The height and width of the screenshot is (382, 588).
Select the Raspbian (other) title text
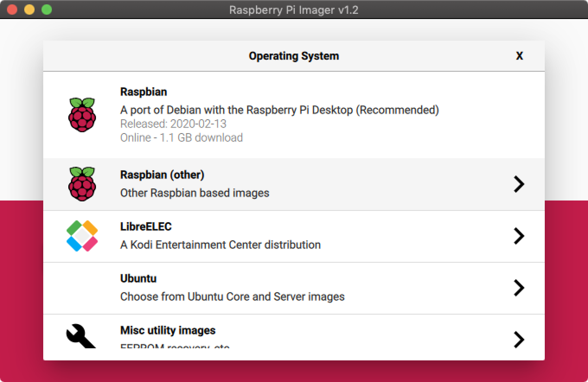click(x=162, y=175)
